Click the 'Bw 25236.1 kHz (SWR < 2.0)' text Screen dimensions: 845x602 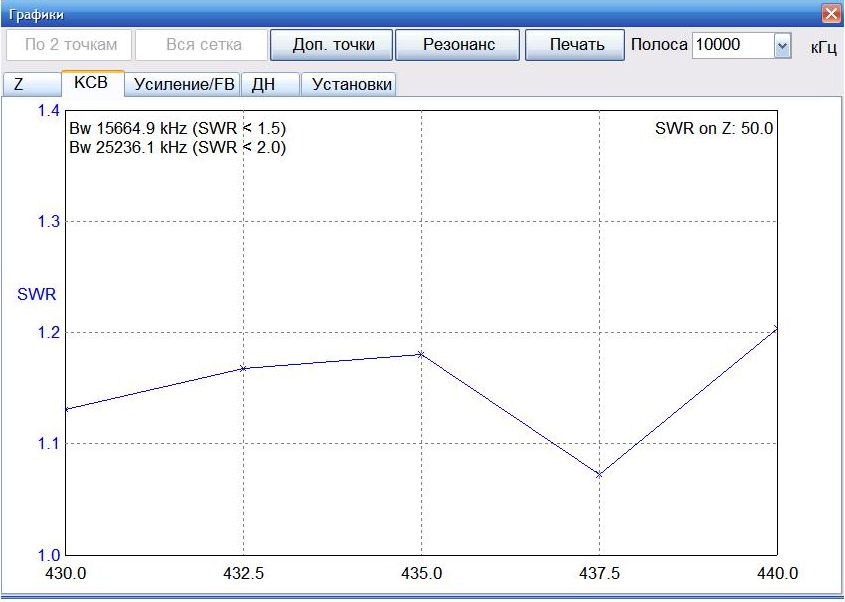[x=178, y=148]
